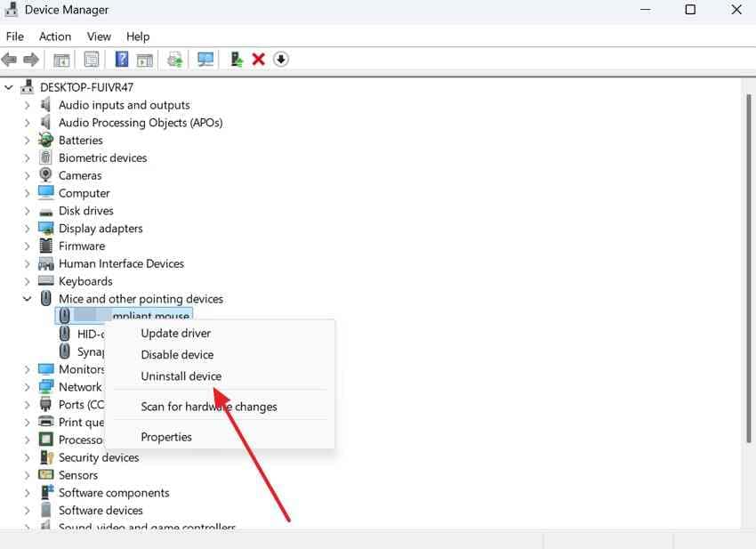Select the Disk drives label
This screenshot has height=549, width=756.
point(85,211)
